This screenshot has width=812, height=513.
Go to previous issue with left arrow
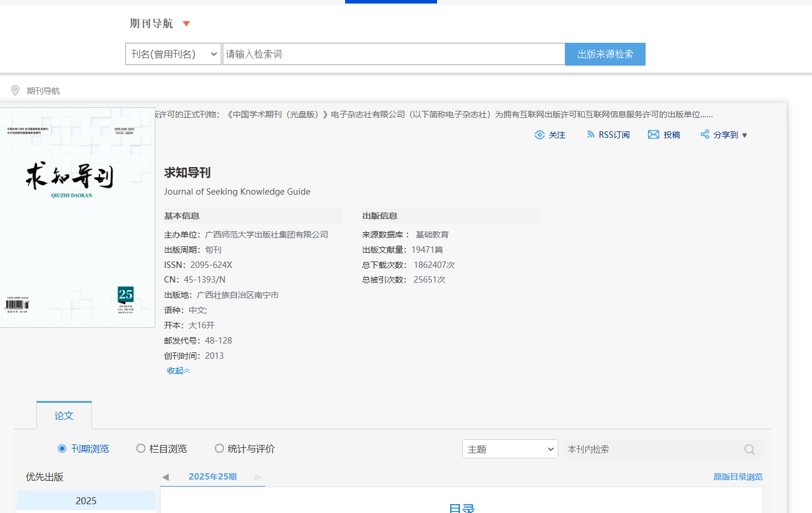point(166,477)
